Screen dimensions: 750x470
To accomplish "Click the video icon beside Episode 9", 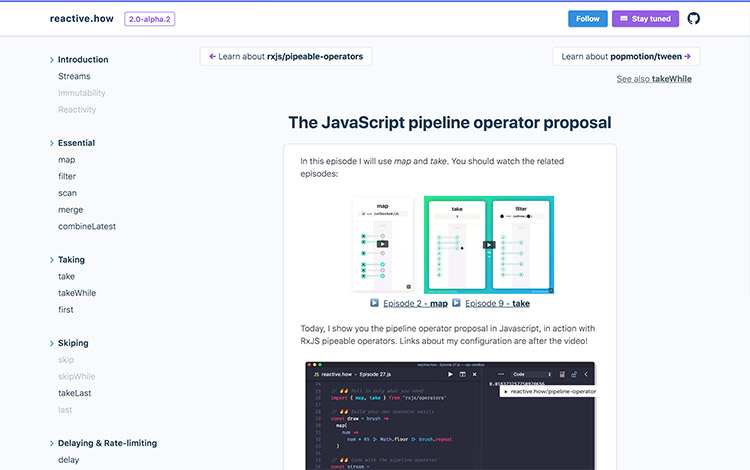I will click(x=456, y=303).
